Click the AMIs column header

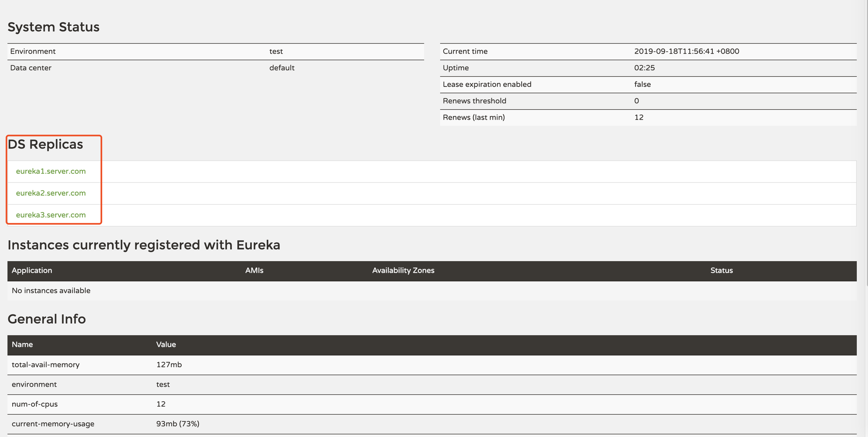254,270
